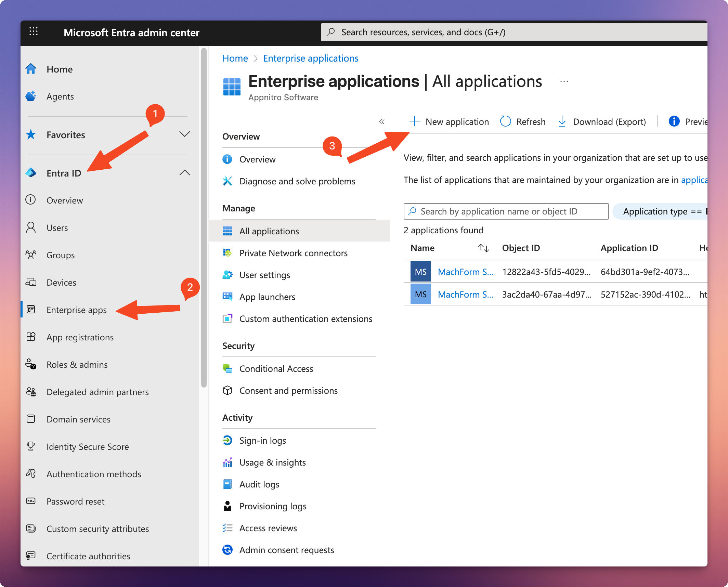Screen dimensions: 728x587
Task: Click the Diagnose and solve problems icon
Action: pyautogui.click(x=227, y=181)
